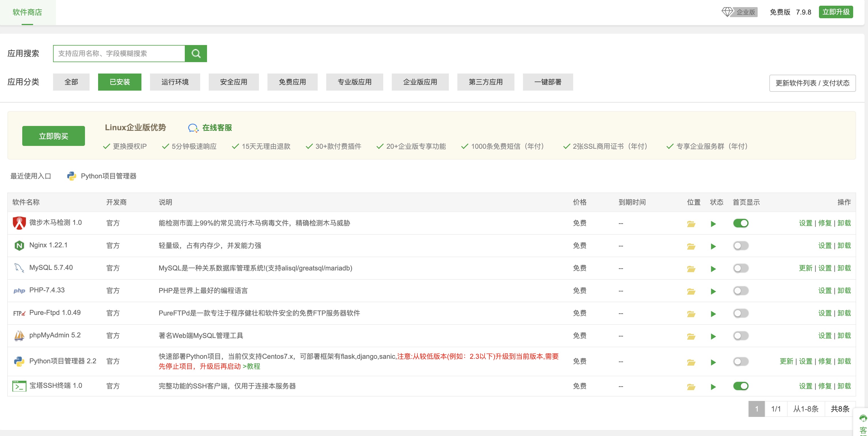
Task: Open recent entry Python项目管理器
Action: click(x=102, y=176)
